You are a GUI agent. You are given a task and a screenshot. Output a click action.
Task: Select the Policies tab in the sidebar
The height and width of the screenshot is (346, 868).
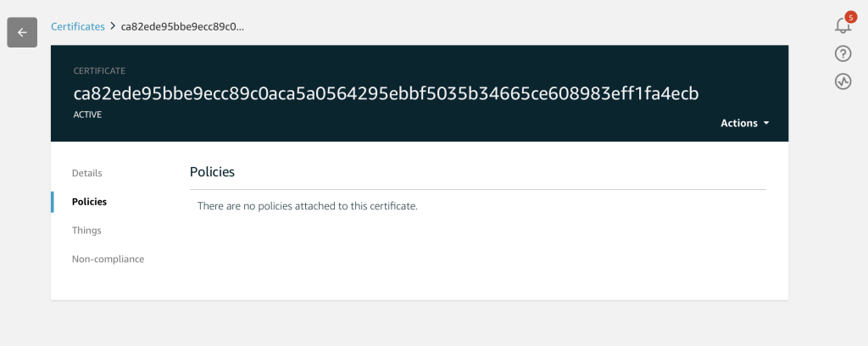pyautogui.click(x=89, y=202)
